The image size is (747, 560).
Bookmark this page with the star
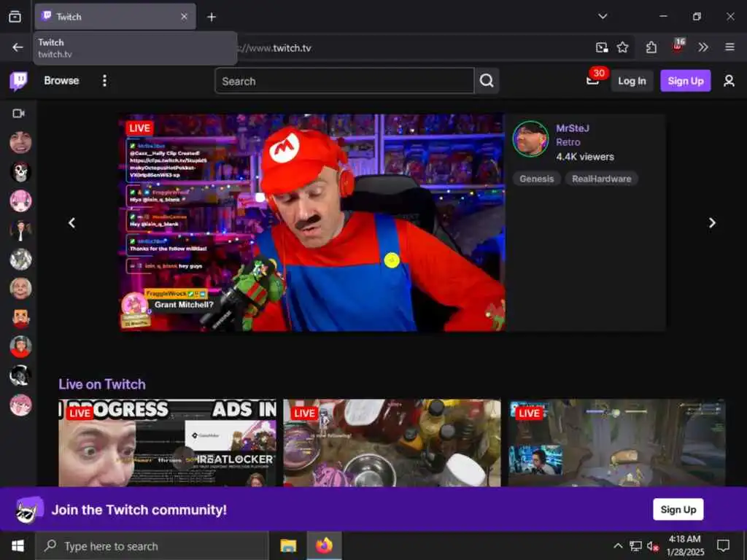point(622,47)
